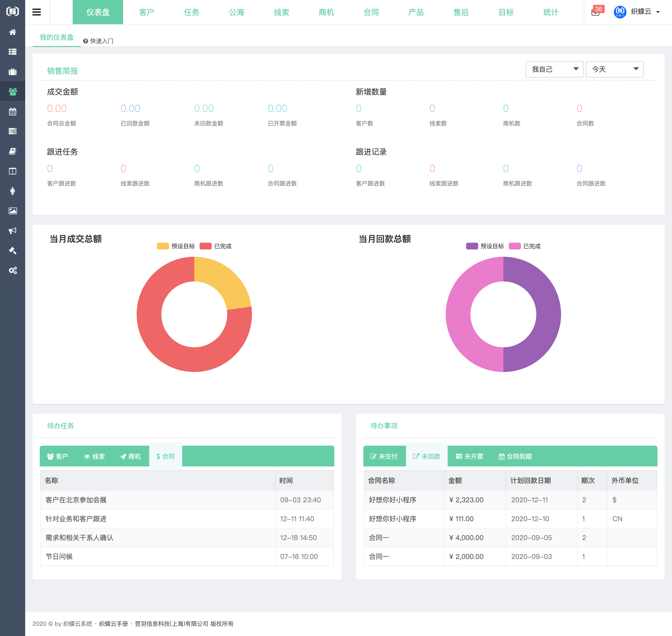Viewport: 672px width, 636px height.
Task: Open the home icon in the sidebar
Action: [x=13, y=32]
